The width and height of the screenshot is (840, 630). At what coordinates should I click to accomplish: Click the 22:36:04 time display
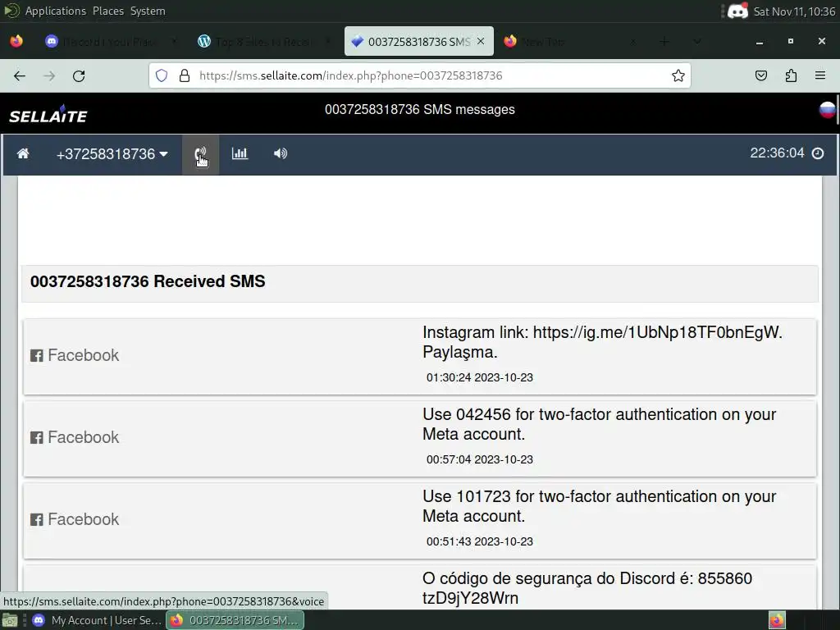pyautogui.click(x=777, y=153)
